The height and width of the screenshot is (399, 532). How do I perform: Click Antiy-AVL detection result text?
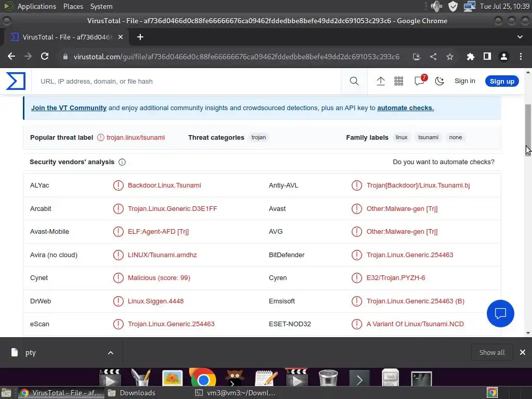[418, 185]
